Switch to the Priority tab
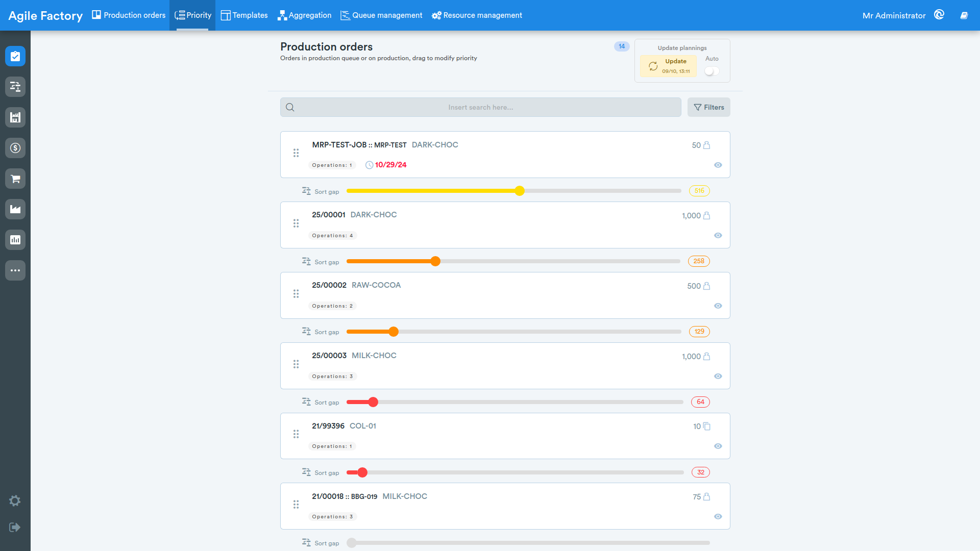The height and width of the screenshot is (551, 980). [x=192, y=15]
